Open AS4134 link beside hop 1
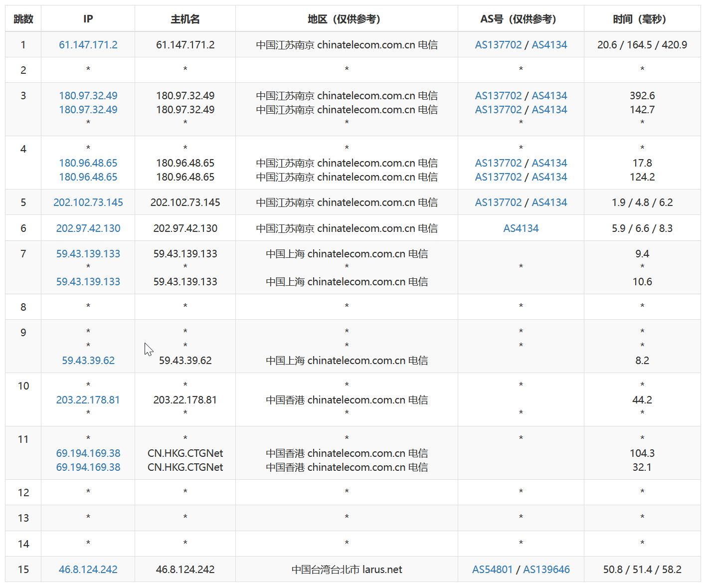The image size is (706, 588). (x=549, y=44)
